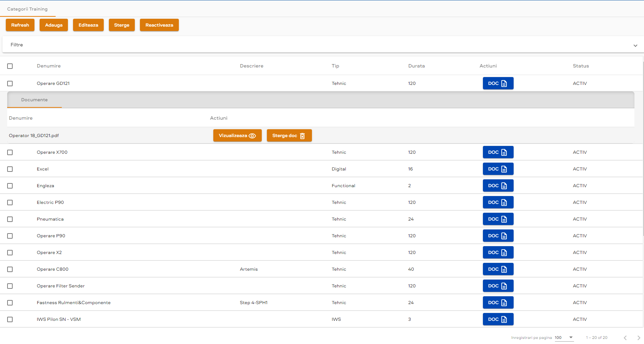Delete document with Sterge doc trash button
Viewport: 644px width, 344px height.
click(289, 135)
